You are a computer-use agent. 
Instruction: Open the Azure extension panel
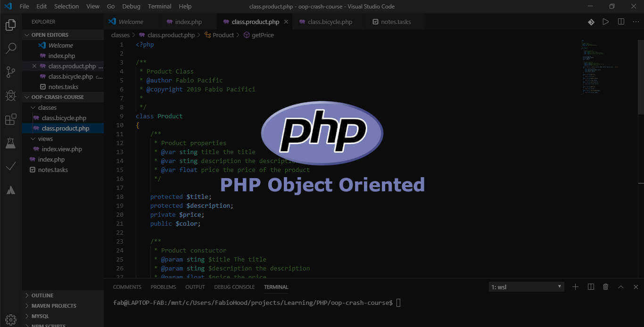pyautogui.click(x=10, y=190)
